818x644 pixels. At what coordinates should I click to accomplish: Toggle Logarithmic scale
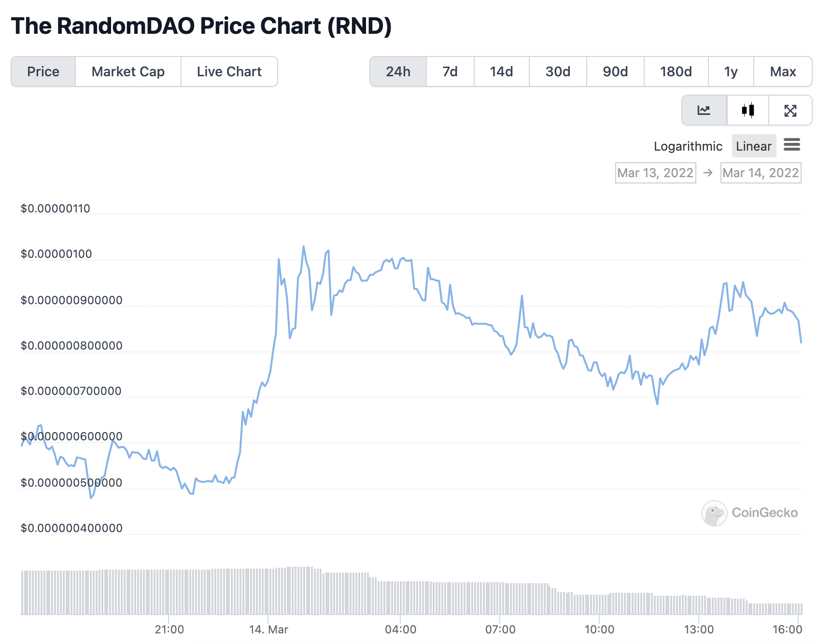point(688,146)
